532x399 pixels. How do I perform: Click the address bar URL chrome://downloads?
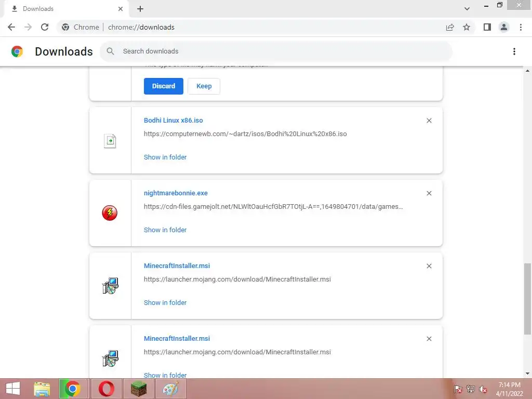pyautogui.click(x=141, y=27)
